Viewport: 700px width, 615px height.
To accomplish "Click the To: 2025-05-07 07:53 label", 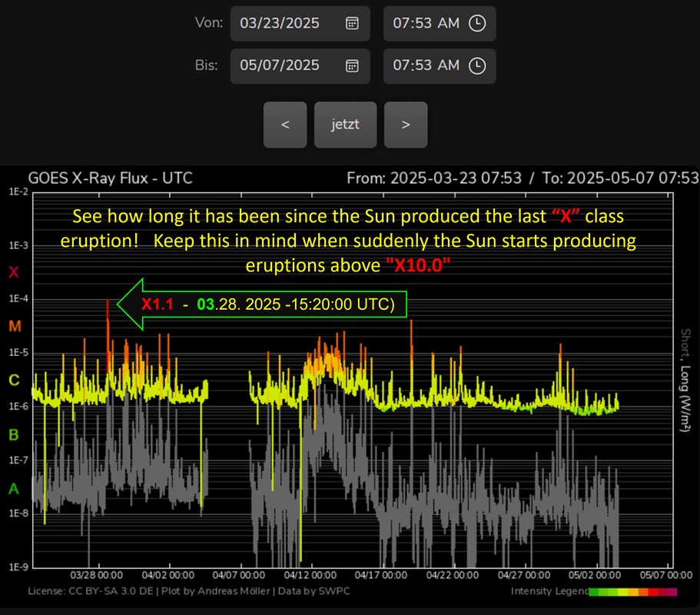I will pyautogui.click(x=620, y=178).
